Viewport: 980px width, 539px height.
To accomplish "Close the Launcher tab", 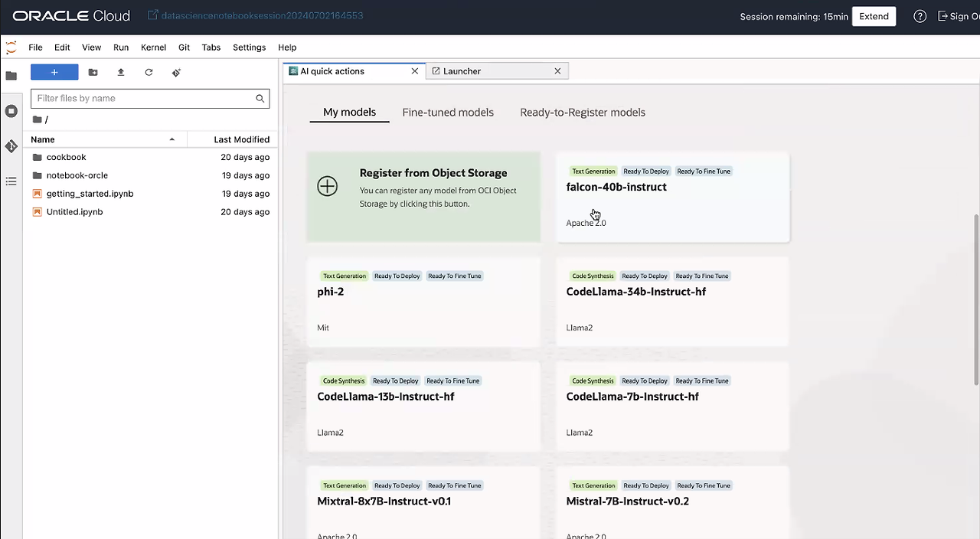I will point(557,71).
